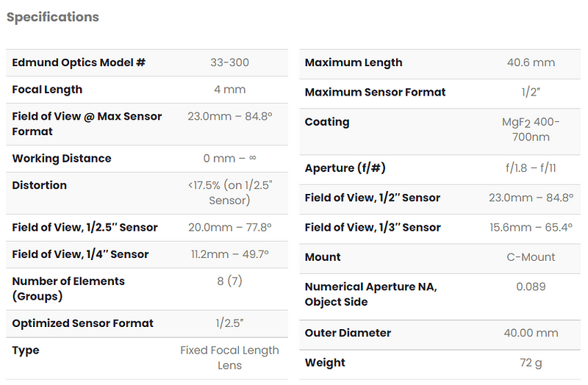The height and width of the screenshot is (385, 588).
Task: Select the 40.00 mm outer diameter value
Action: point(531,333)
